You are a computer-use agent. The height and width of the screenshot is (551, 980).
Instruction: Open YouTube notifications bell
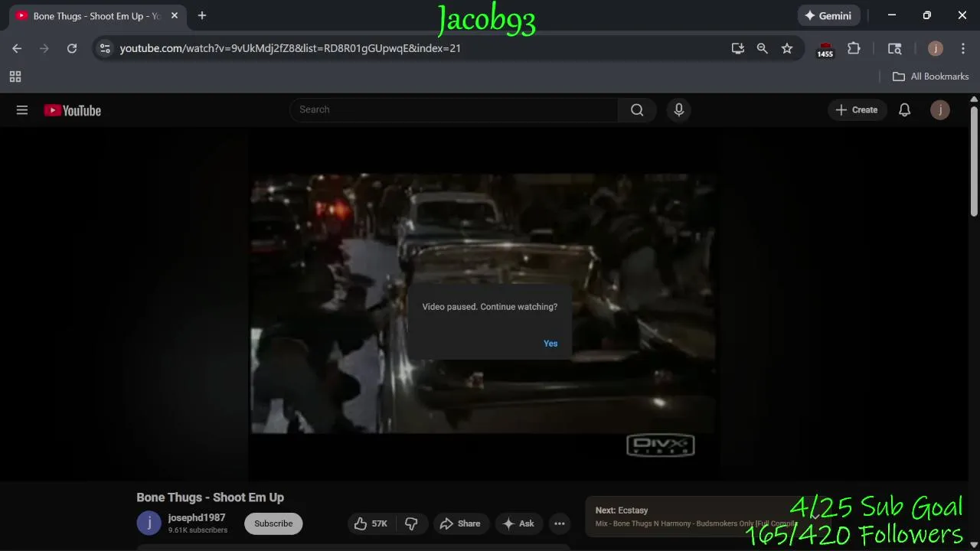coord(904,109)
